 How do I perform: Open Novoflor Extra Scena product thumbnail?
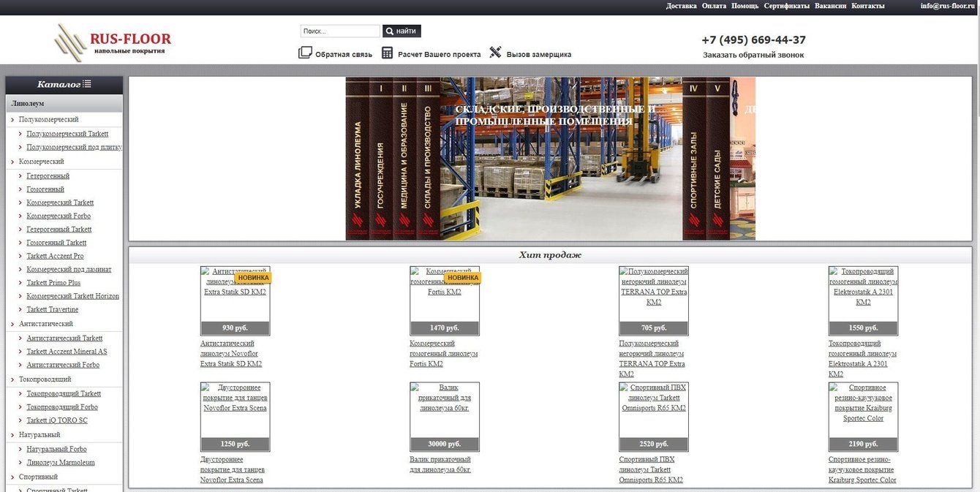coord(235,417)
